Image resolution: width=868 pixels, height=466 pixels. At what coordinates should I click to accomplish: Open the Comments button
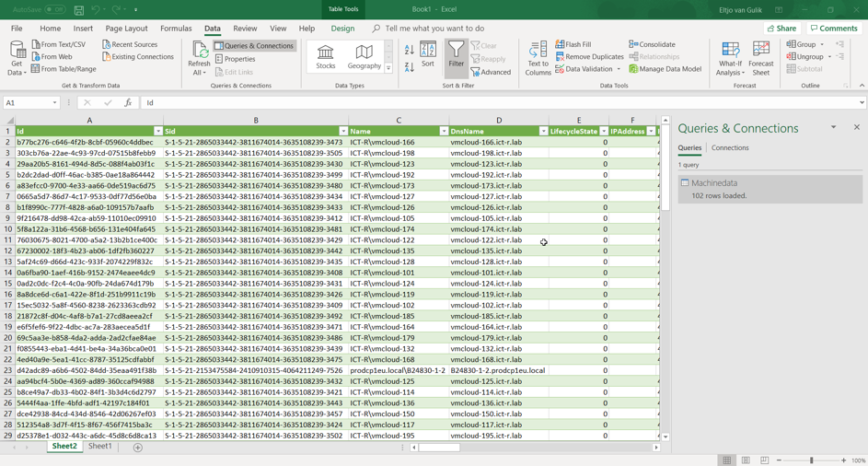click(x=833, y=29)
